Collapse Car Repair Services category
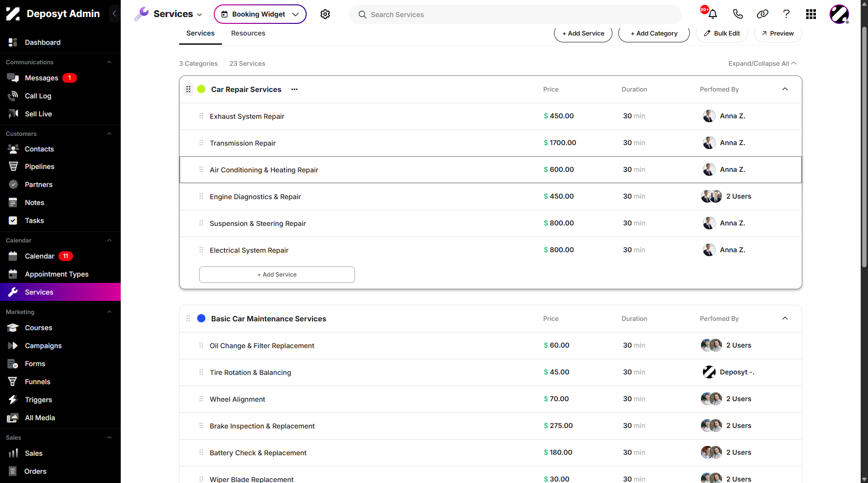 (x=785, y=89)
